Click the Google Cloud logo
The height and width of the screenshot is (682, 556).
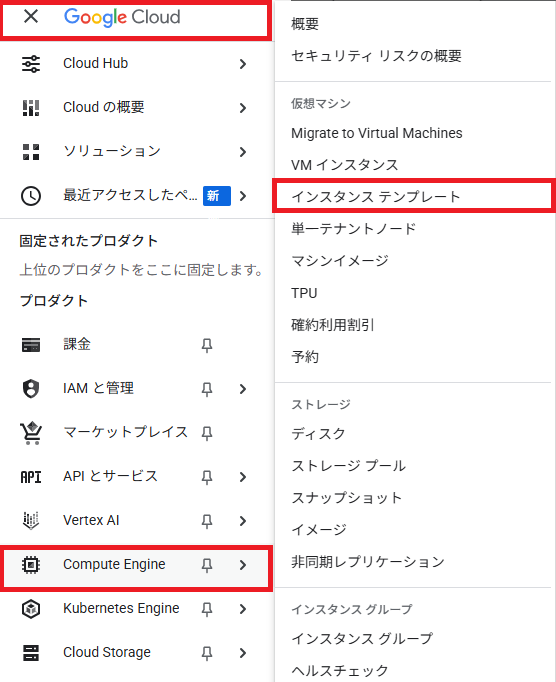pos(122,17)
